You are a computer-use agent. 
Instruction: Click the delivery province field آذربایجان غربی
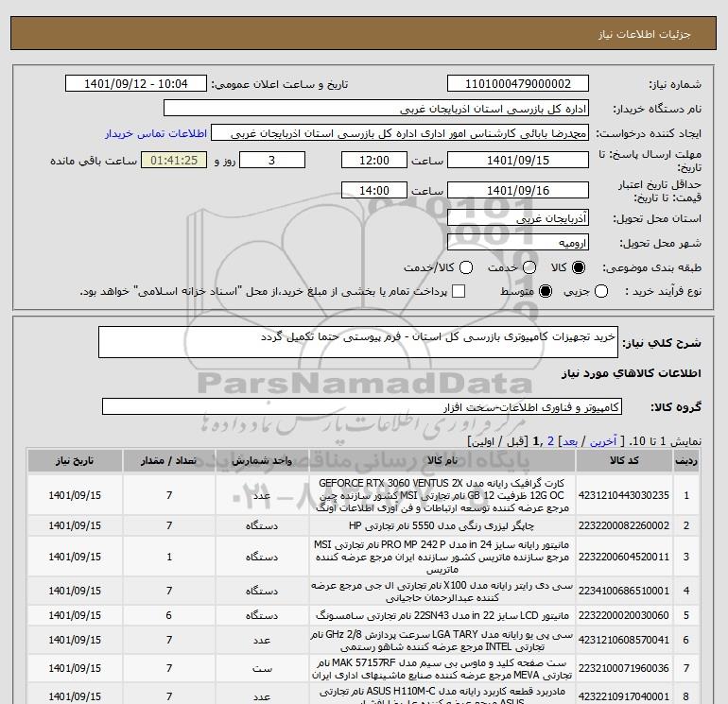pyautogui.click(x=518, y=217)
